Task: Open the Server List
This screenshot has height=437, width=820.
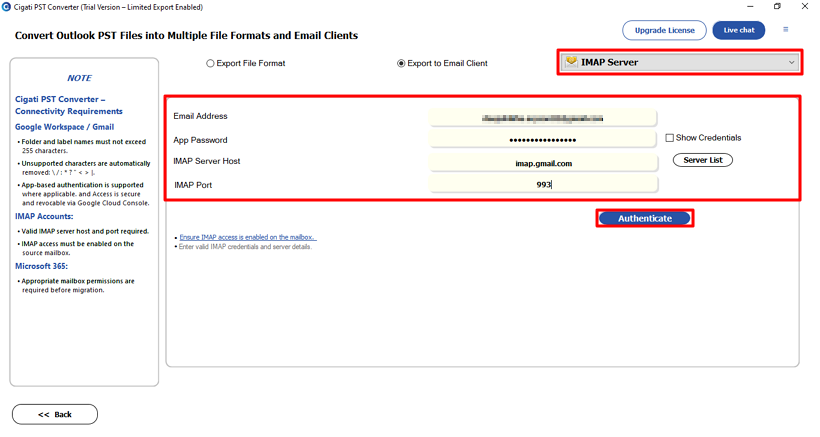Action: coord(702,160)
